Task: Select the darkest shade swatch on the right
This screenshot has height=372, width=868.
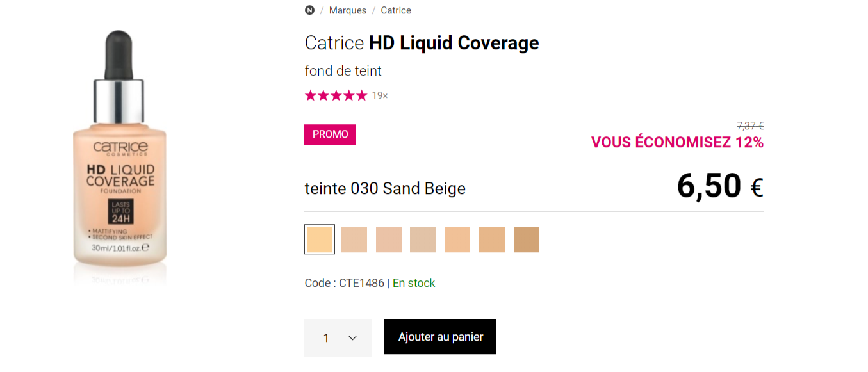Action: pyautogui.click(x=527, y=239)
